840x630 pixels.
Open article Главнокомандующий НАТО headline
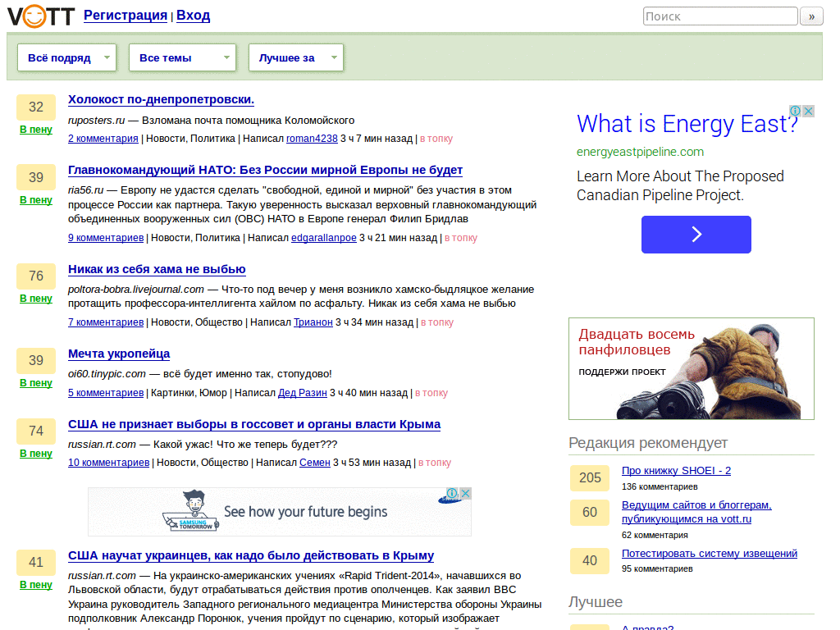point(265,171)
